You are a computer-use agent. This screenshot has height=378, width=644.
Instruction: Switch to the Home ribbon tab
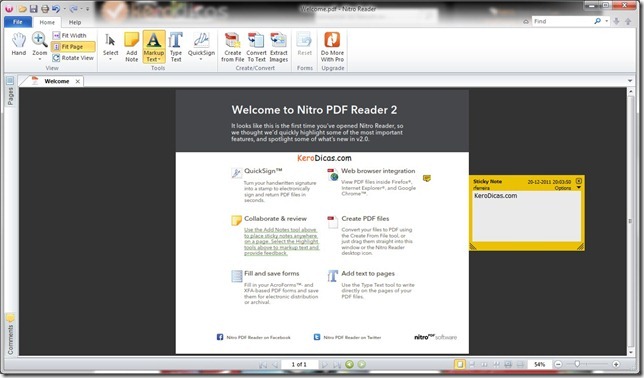[47, 22]
